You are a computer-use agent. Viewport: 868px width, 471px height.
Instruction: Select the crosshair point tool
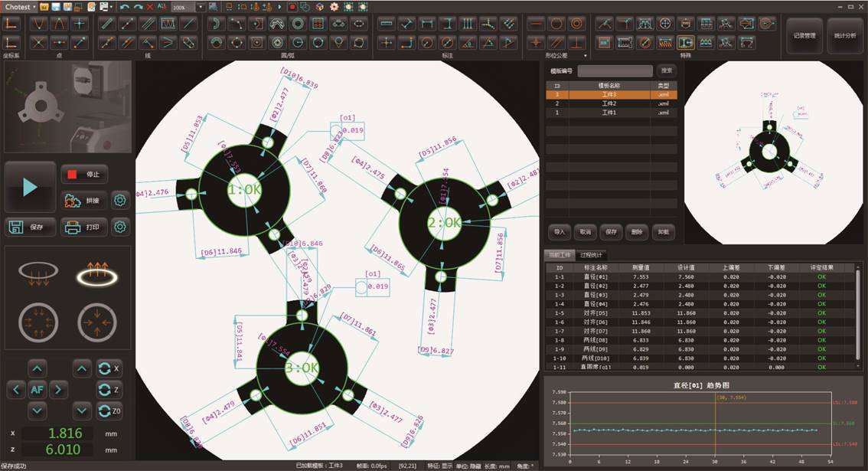click(x=80, y=23)
